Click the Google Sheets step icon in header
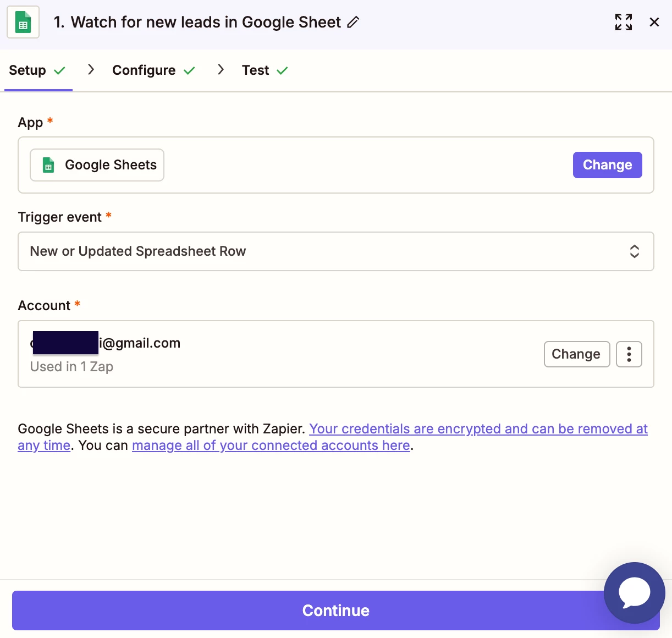This screenshot has height=638, width=672. (x=23, y=22)
